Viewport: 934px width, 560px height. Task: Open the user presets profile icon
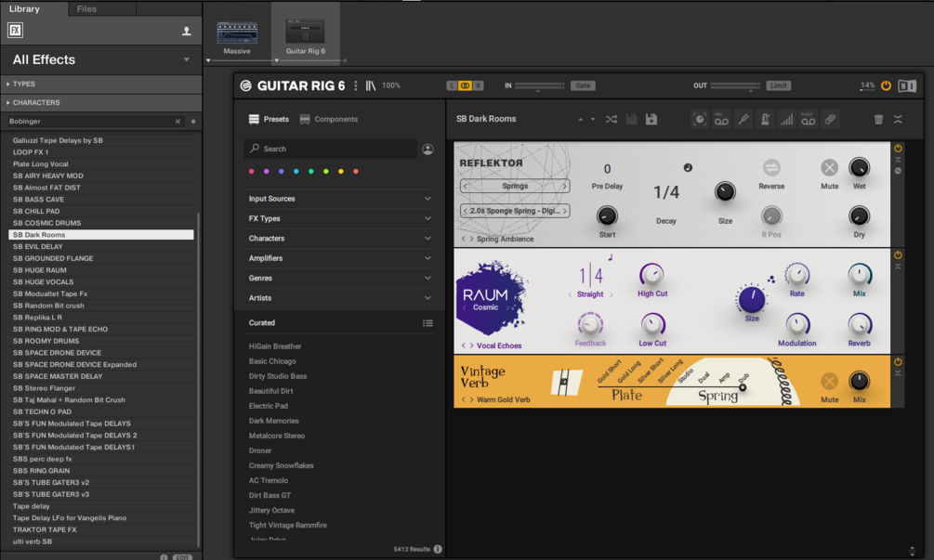428,149
